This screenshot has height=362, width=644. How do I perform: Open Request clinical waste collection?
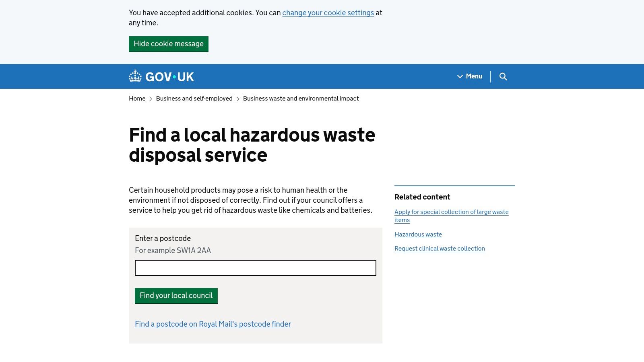tap(440, 249)
